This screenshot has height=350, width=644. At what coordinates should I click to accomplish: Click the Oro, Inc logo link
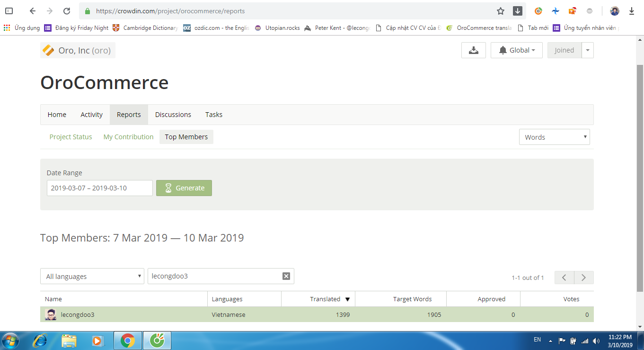coord(78,50)
